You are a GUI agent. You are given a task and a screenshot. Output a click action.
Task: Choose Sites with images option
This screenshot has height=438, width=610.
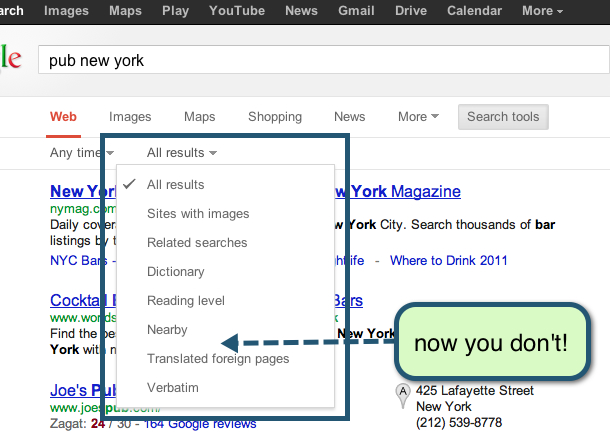(x=225, y=214)
